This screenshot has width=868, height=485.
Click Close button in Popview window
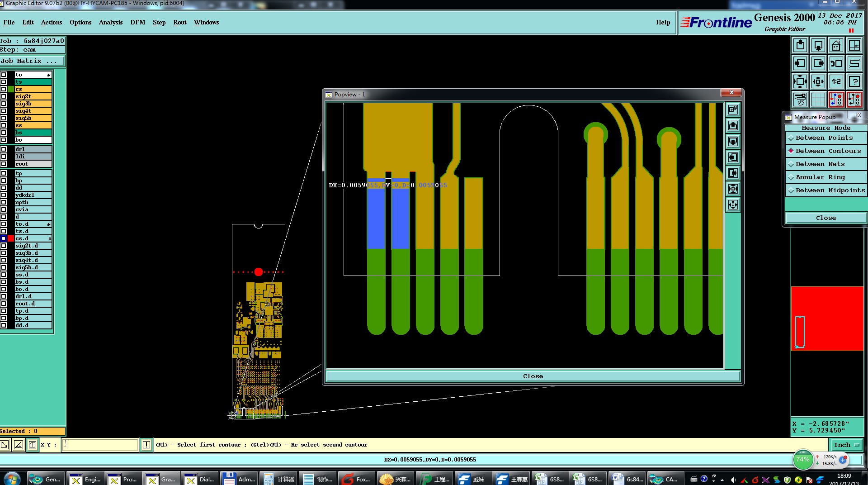(x=533, y=376)
